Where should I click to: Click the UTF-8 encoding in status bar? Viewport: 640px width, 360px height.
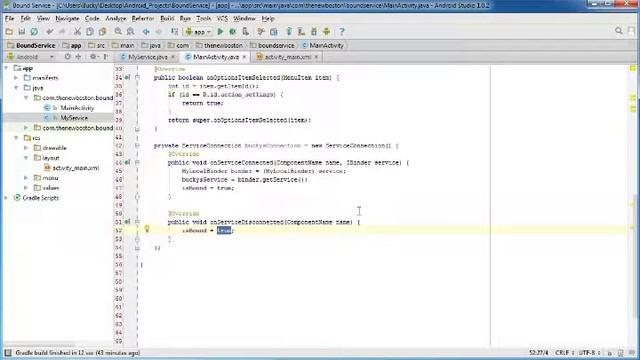tap(589, 352)
